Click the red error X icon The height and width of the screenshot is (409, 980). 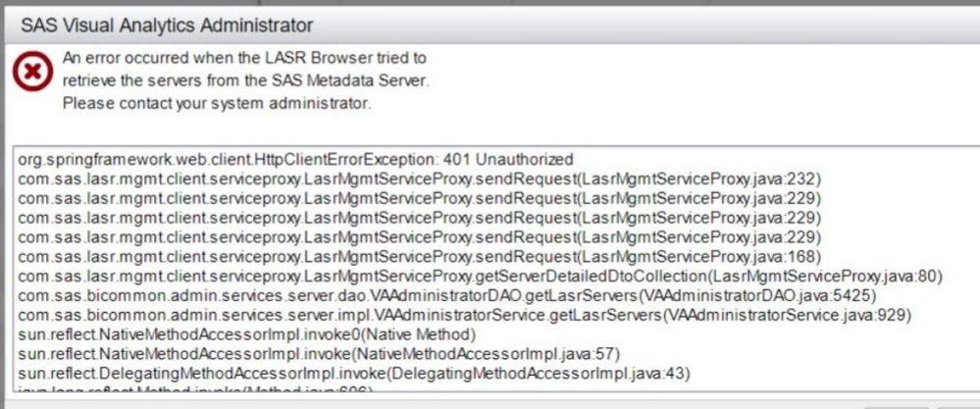pos(32,72)
